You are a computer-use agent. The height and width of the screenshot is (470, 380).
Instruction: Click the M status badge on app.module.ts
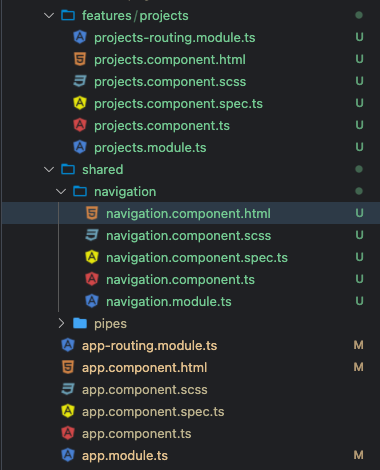pyautogui.click(x=359, y=455)
